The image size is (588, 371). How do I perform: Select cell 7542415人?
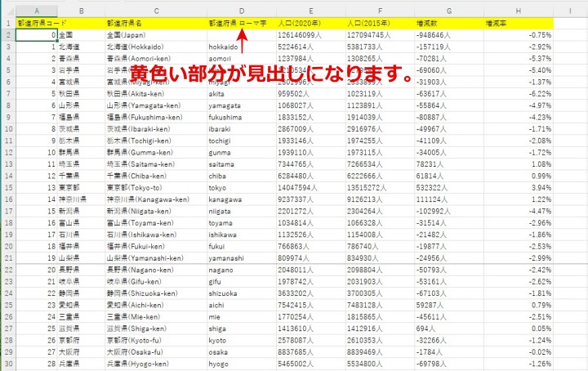[311, 305]
